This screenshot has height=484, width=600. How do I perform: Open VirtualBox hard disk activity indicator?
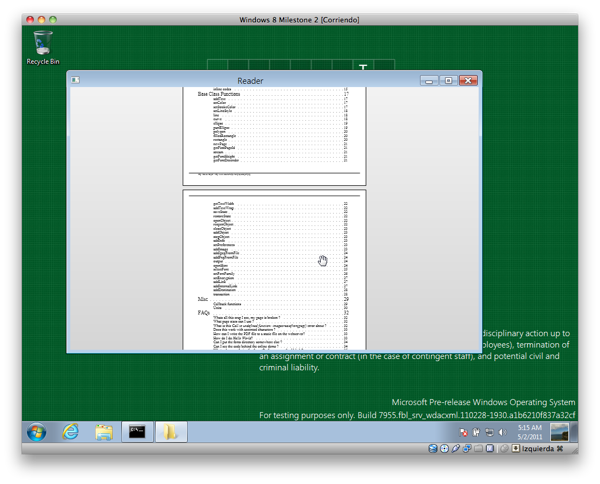point(433,448)
